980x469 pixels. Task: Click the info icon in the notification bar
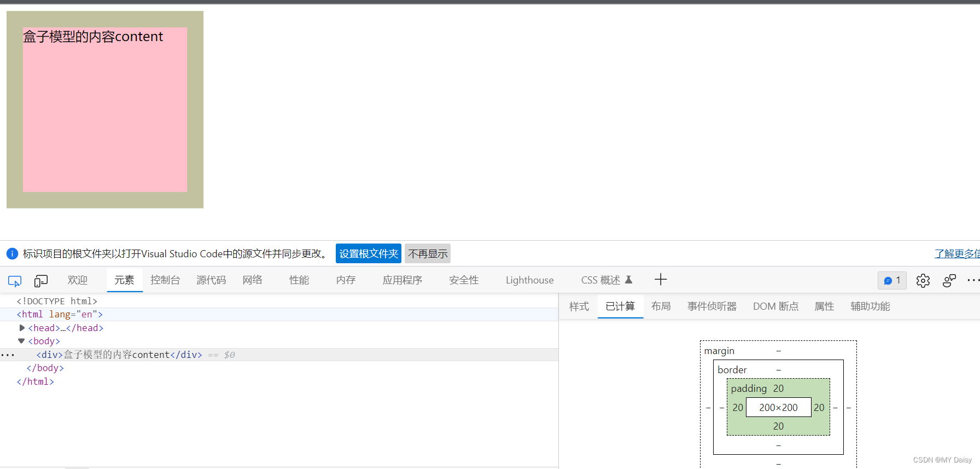(x=12, y=254)
